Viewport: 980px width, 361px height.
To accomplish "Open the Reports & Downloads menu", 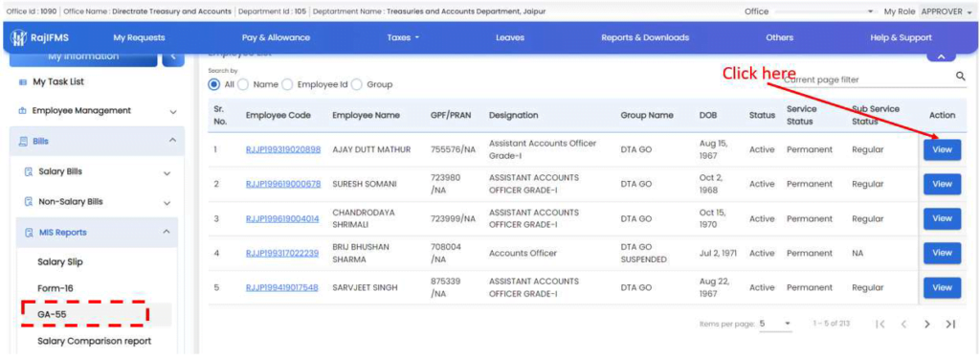I will click(645, 37).
